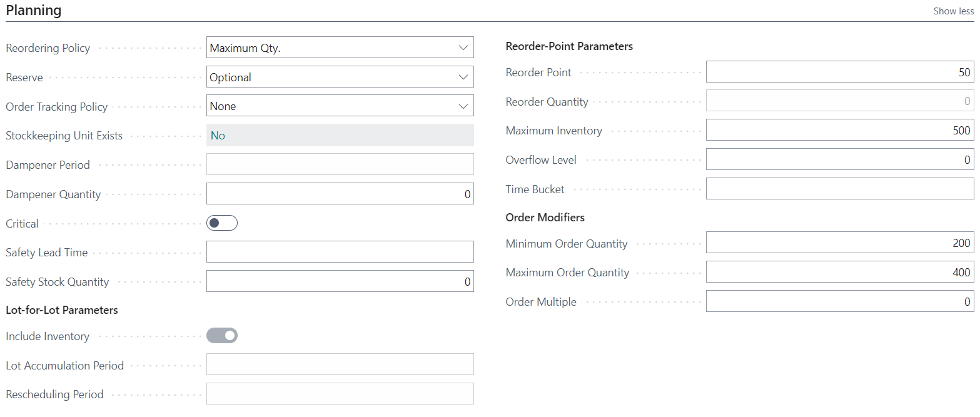
Task: Click into the Lot Accumulation Period field
Action: click(340, 364)
